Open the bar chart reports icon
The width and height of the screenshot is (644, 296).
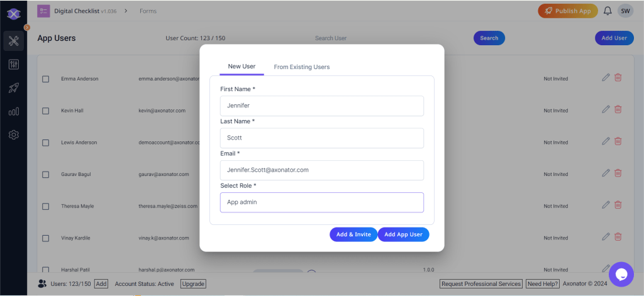tap(13, 111)
